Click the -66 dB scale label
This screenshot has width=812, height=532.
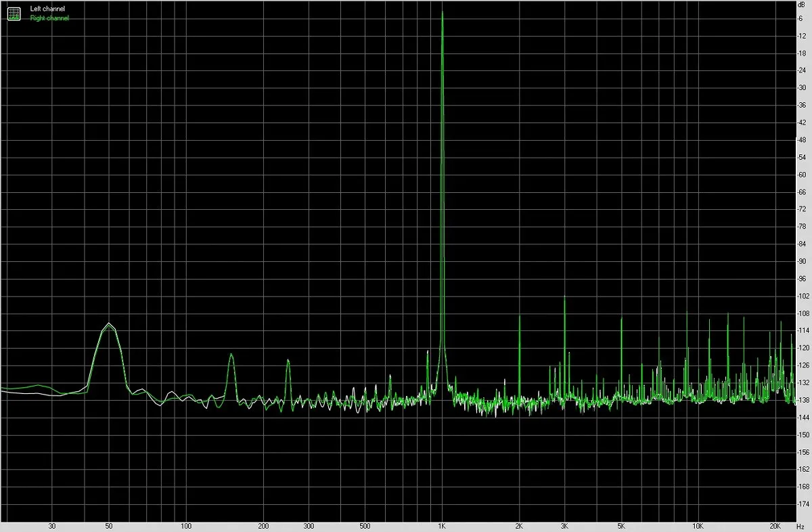pos(800,192)
